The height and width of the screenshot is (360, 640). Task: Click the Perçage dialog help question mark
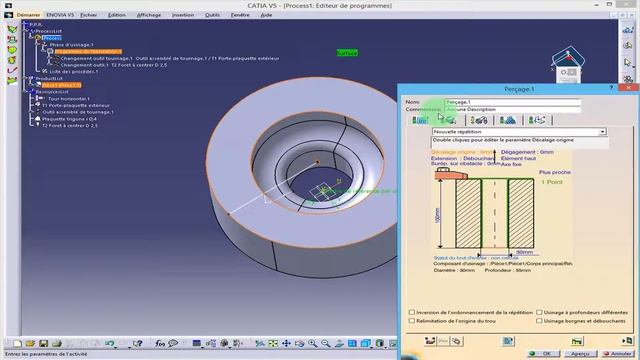tap(611, 88)
